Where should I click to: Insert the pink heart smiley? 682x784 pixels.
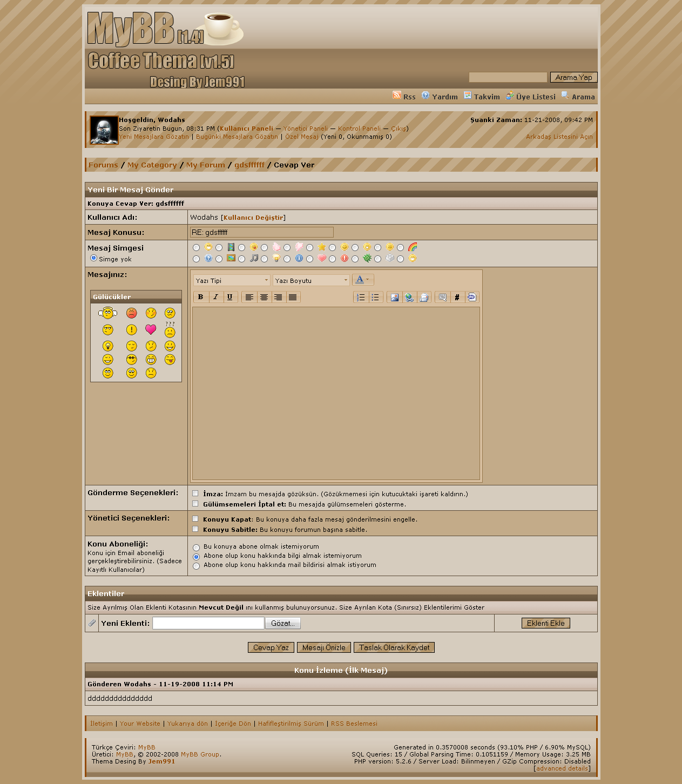[x=151, y=329]
